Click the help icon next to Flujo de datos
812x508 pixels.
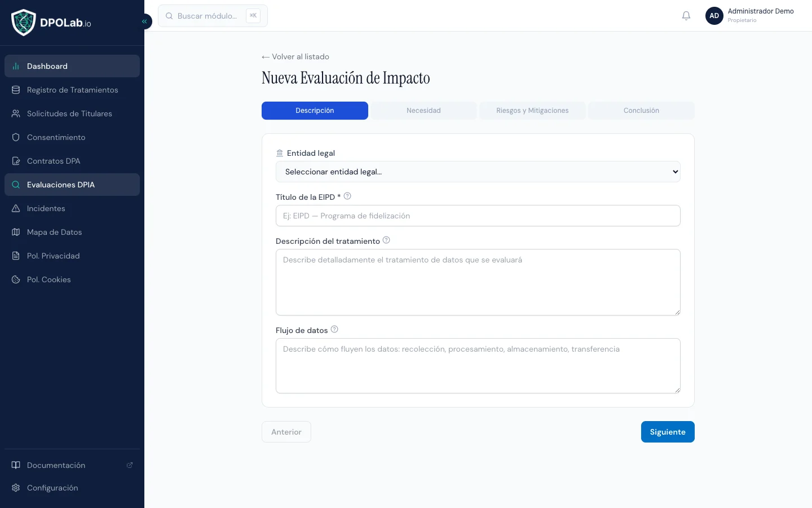[x=334, y=330]
